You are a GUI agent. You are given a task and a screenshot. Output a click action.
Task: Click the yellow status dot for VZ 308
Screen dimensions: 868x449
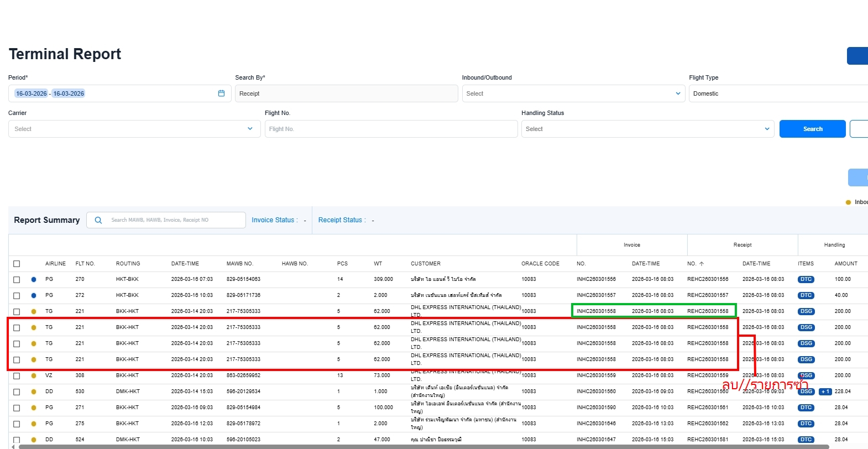pos(34,375)
